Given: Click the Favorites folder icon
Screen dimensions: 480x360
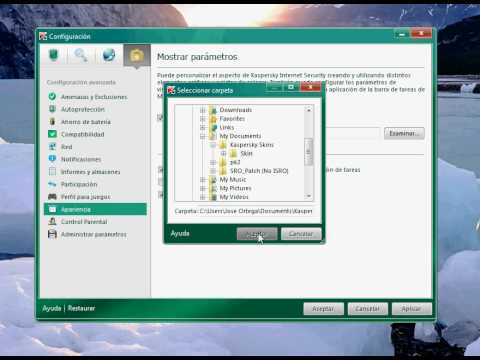Looking at the screenshot, I should click(213, 119).
